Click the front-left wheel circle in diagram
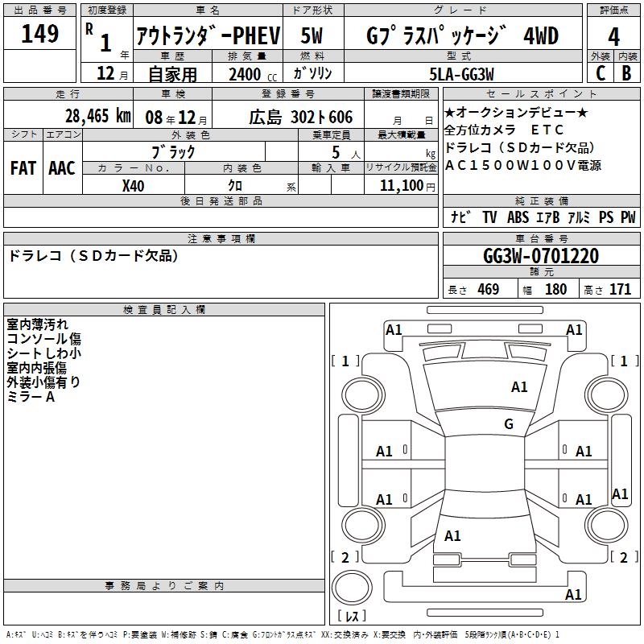 point(363,394)
